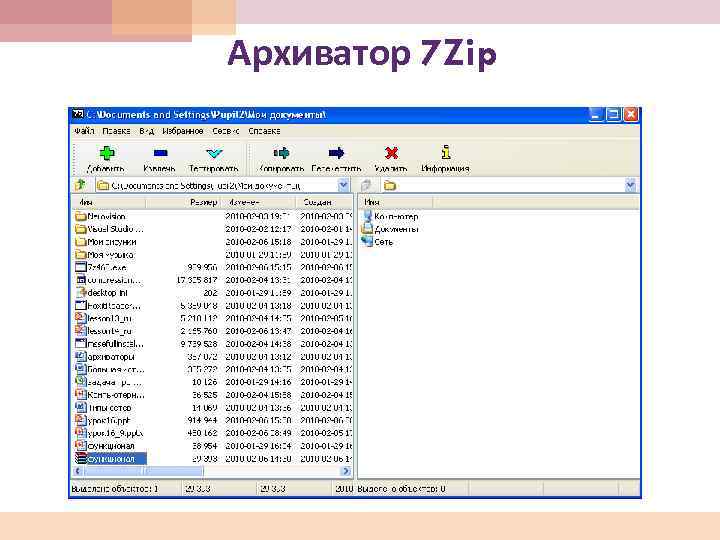Select the урок16.ppt presentation file

coord(103,420)
